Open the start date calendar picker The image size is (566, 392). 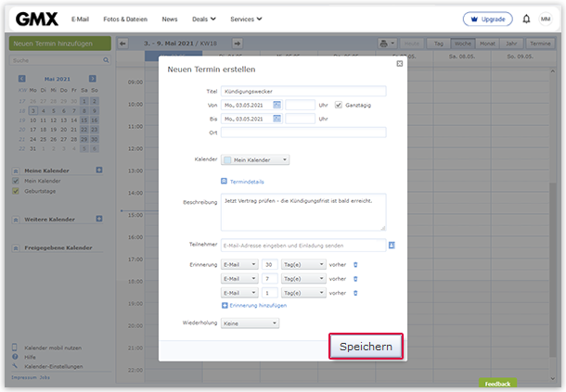click(x=277, y=105)
